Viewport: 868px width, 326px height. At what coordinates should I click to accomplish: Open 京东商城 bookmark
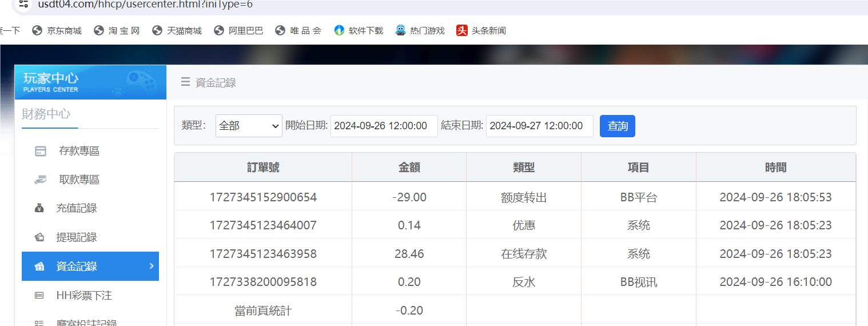pos(57,31)
